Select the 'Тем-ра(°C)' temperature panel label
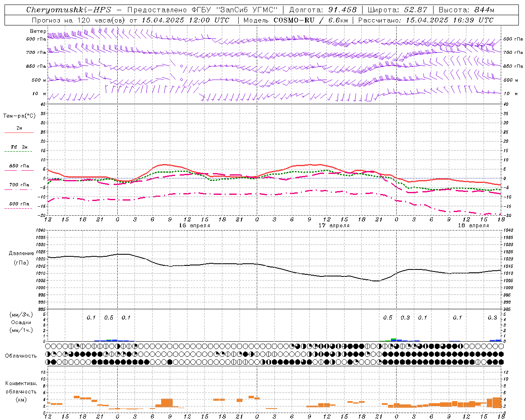Image resolution: width=525 pixels, height=420 pixels. (x=19, y=116)
